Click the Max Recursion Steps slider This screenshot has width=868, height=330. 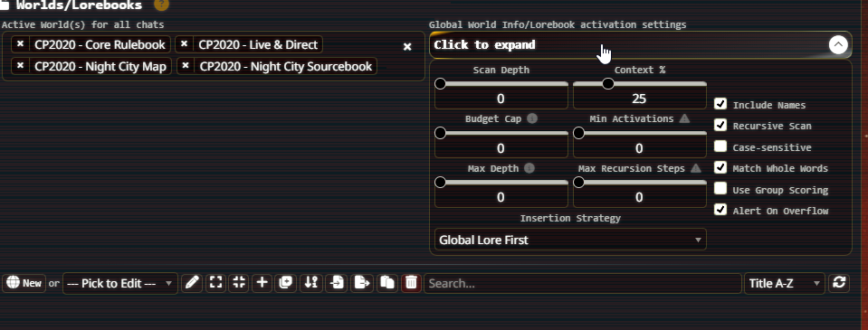(639, 183)
